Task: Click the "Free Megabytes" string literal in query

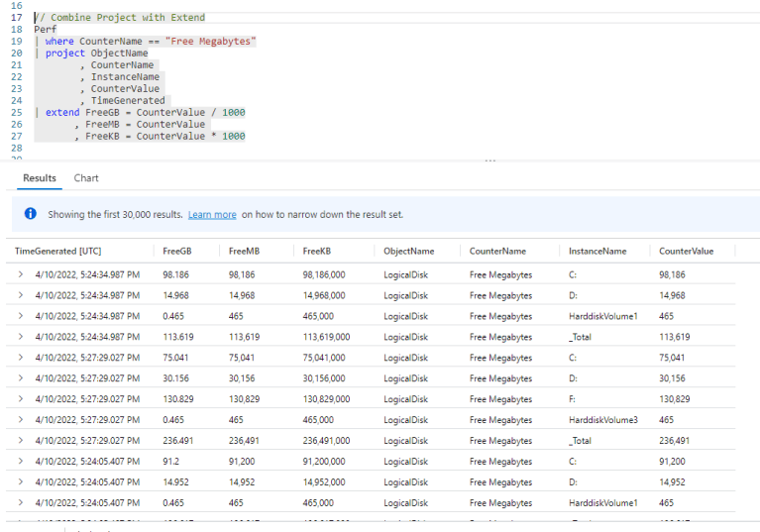Action: pos(210,42)
